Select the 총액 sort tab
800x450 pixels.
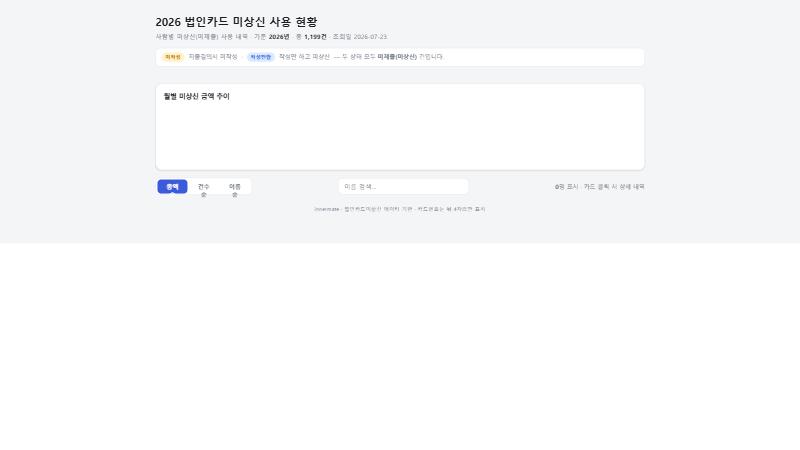coord(172,187)
